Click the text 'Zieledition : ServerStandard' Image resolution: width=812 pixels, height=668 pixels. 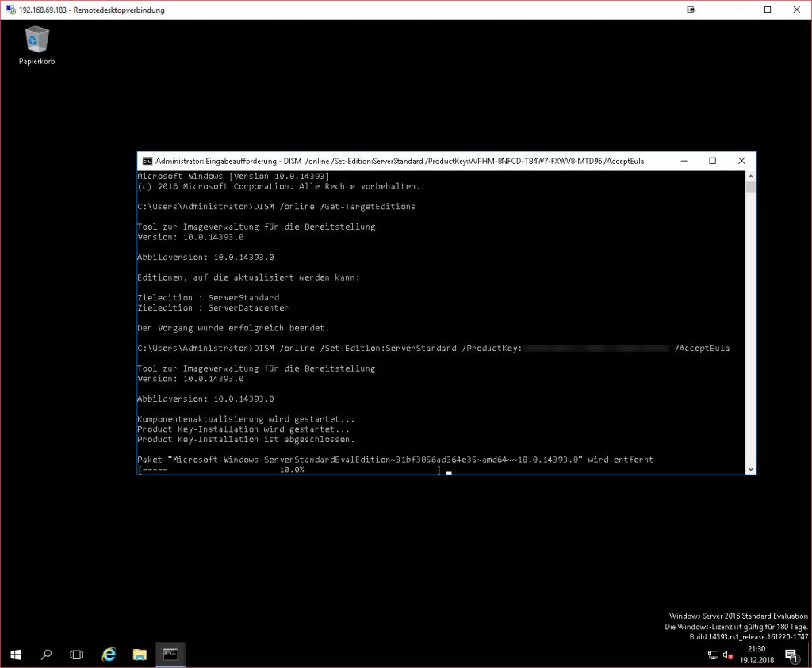[x=209, y=297]
